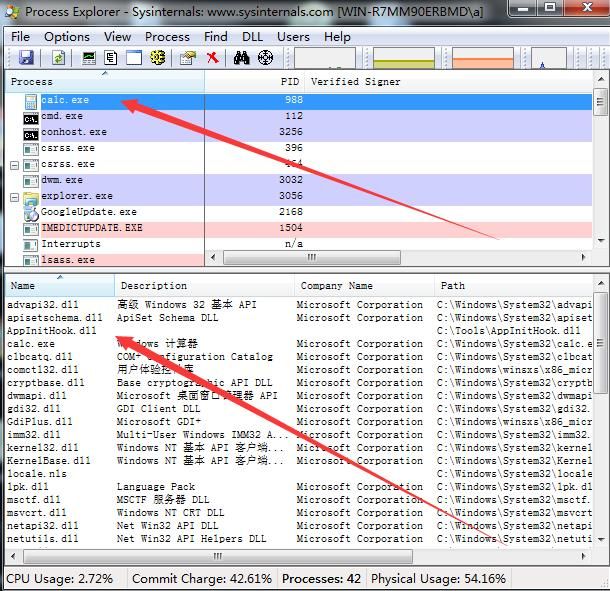The width and height of the screenshot is (610, 591).
Task: Select the dwm.exe process row
Action: [x=299, y=180]
